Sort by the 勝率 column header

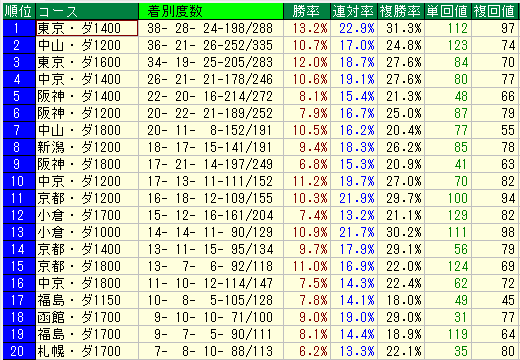tap(307, 11)
